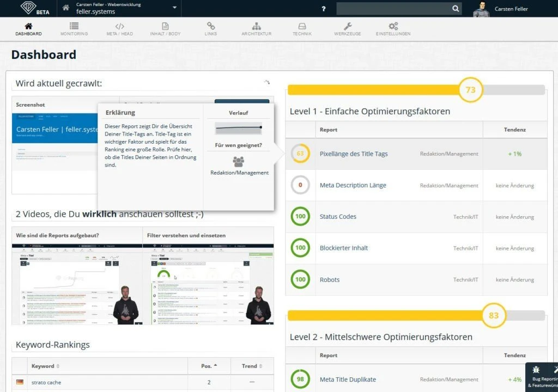558x392 pixels.
Task: Click position value 2 for strato cache
Action: (x=209, y=382)
